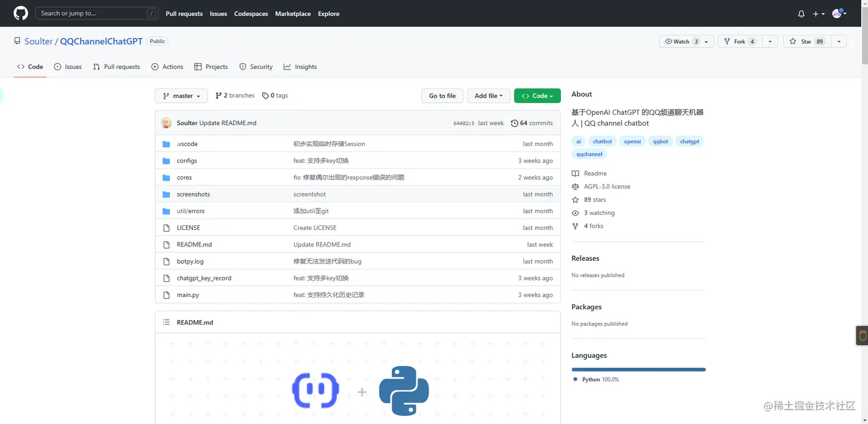Viewport: 868px width, 424px height.
Task: Open Pull requests in top navigation
Action: (184, 14)
